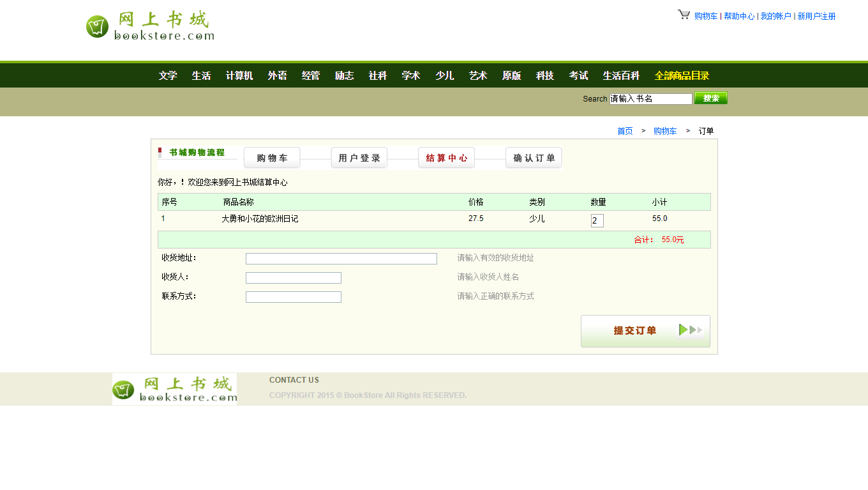Click CONTACT US in footer
The image size is (868, 490).
tap(294, 380)
